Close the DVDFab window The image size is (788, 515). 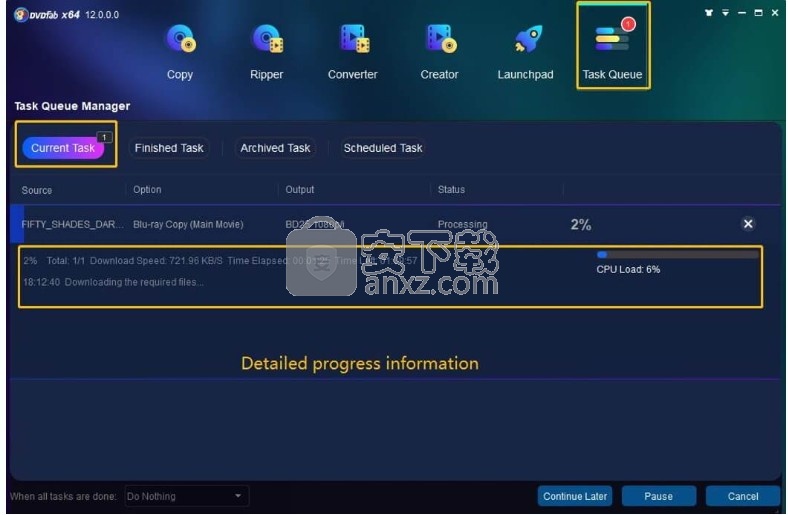tap(775, 13)
